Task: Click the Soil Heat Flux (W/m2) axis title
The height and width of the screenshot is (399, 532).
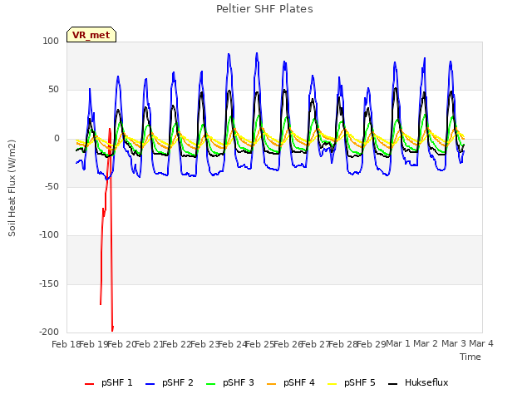Action: (x=12, y=188)
